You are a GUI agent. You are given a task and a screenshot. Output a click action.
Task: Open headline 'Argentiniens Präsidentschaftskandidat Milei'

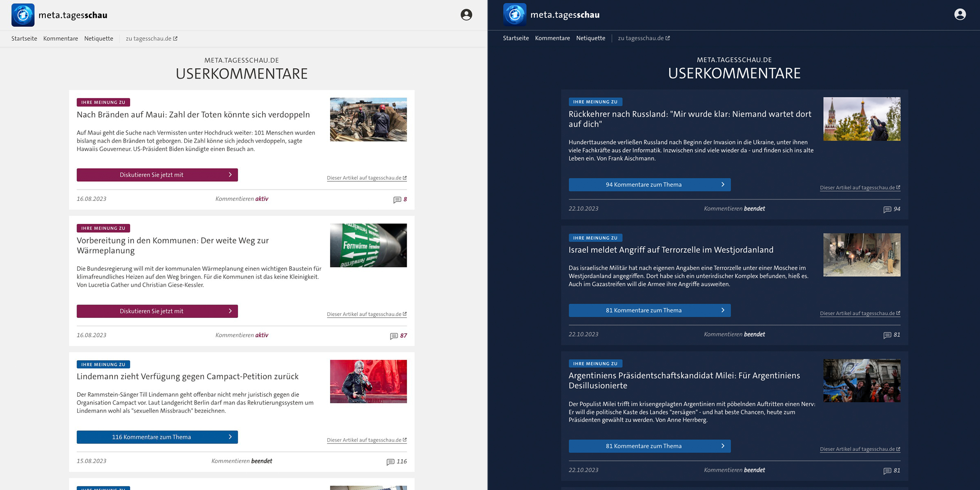(x=684, y=381)
